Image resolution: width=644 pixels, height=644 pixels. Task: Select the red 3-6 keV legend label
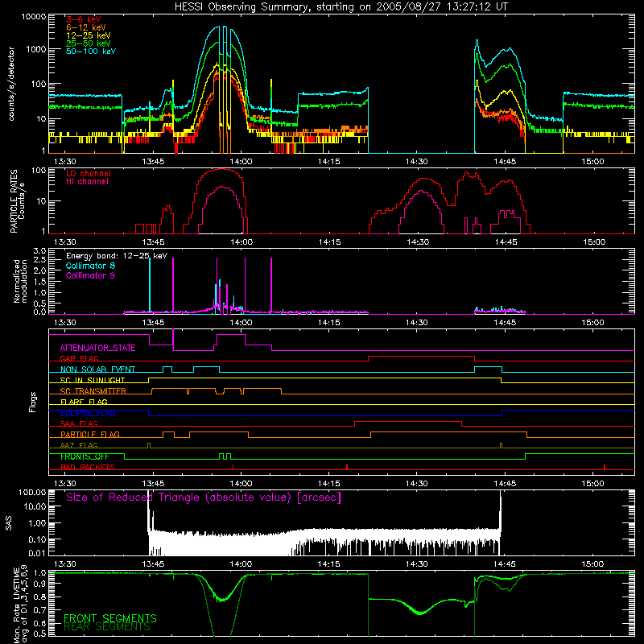tap(84, 19)
